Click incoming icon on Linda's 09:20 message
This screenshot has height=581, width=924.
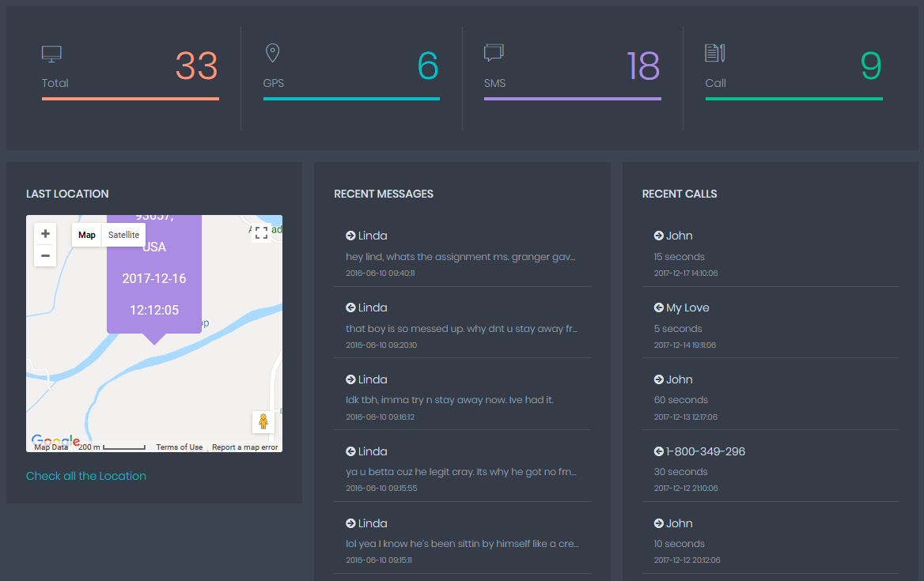349,307
